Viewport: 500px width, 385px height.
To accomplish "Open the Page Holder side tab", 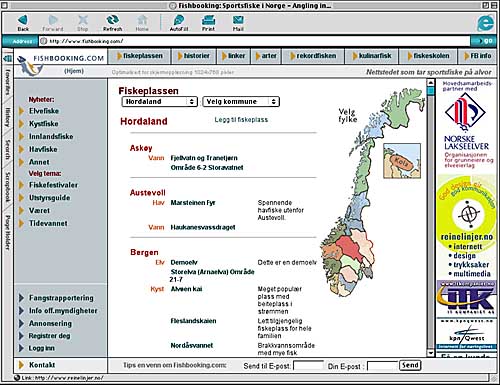I will coord(8,232).
